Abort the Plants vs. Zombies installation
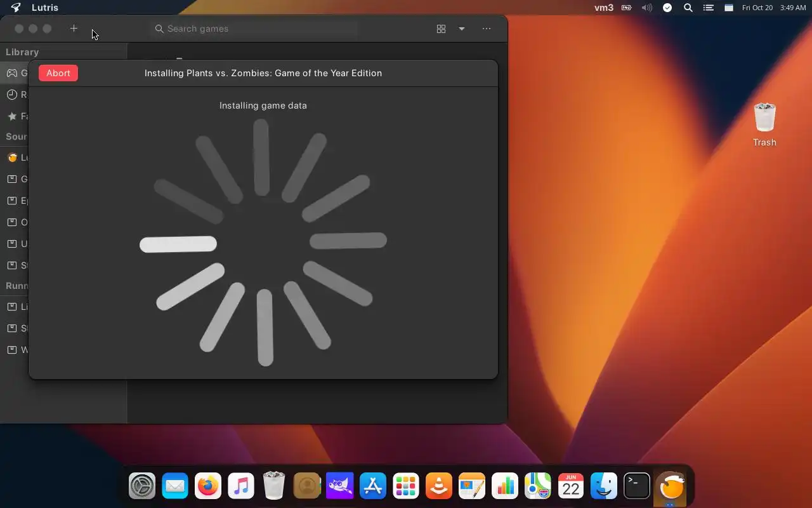This screenshot has width=812, height=508. tap(58, 73)
